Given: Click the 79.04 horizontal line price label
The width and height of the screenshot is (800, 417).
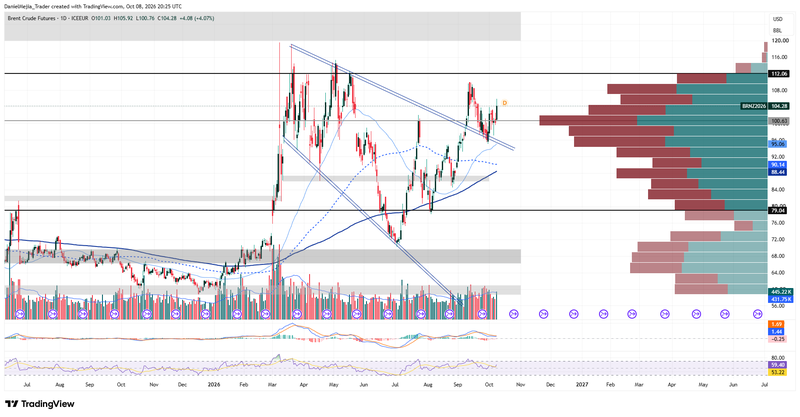Looking at the screenshot, I should tap(778, 210).
